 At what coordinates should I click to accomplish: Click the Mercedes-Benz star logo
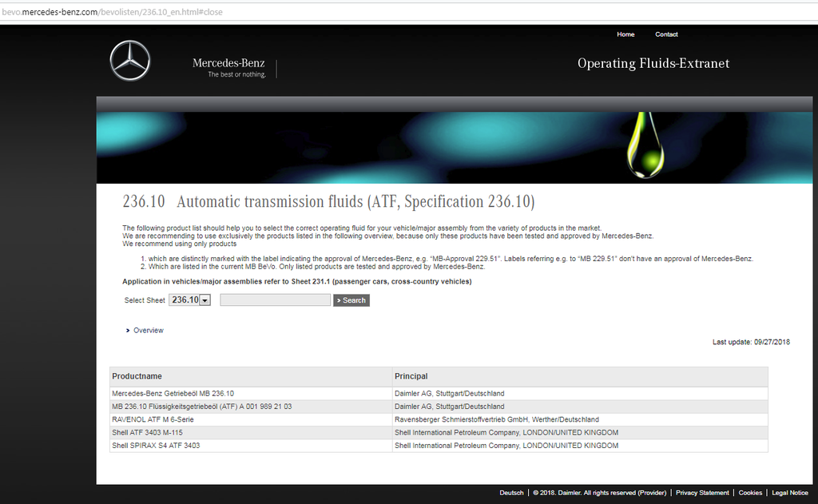click(x=129, y=62)
